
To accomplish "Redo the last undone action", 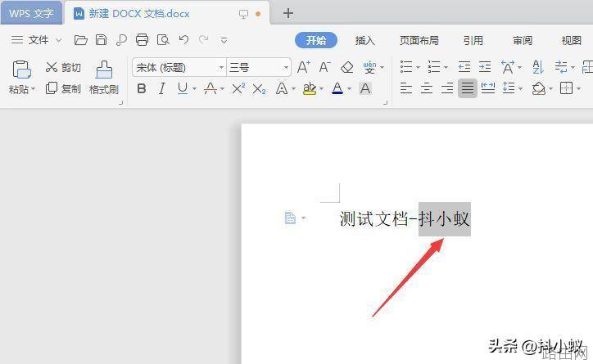I will [x=203, y=39].
